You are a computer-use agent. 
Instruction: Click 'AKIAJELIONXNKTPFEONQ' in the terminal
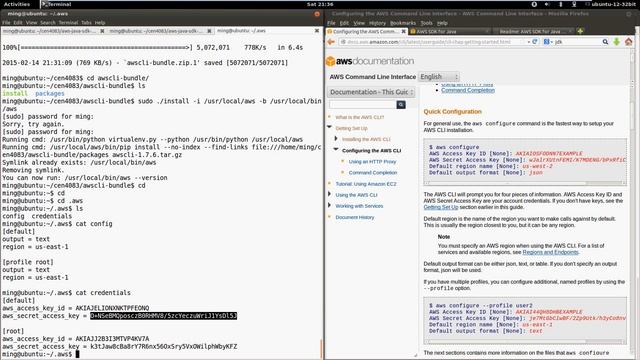[x=112, y=308]
